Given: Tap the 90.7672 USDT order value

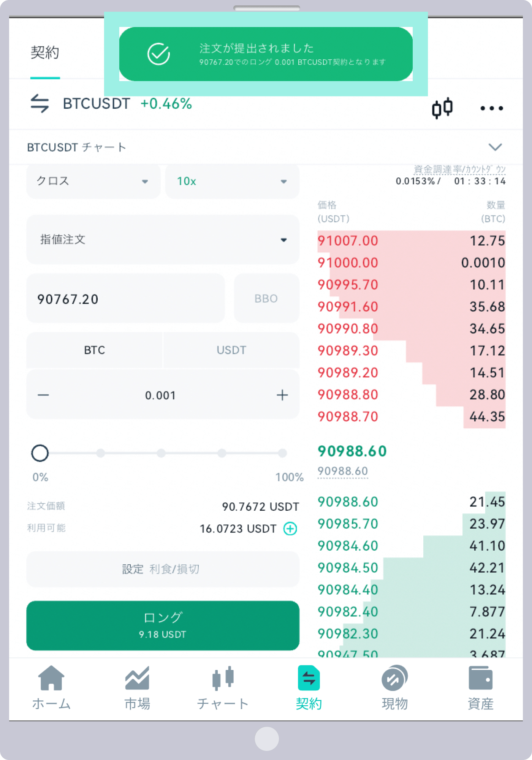Looking at the screenshot, I should 260,507.
